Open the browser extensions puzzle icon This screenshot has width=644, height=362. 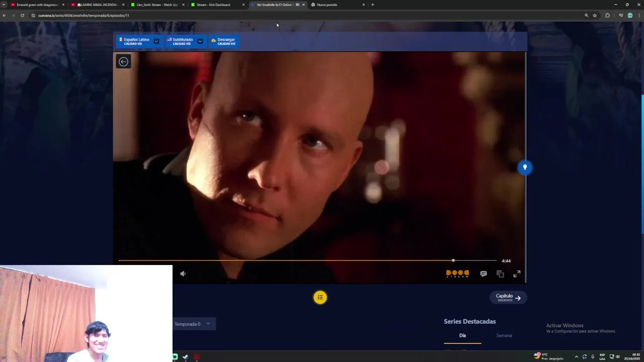point(607,16)
